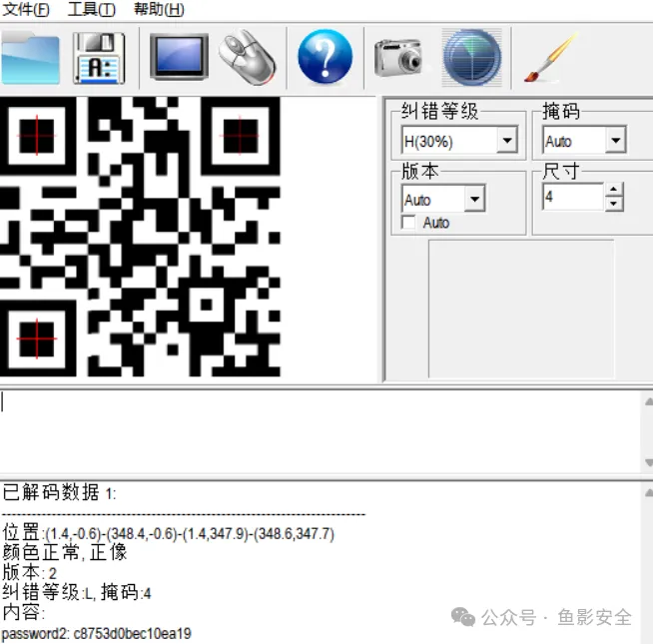Open the 纠错等级 H(30%) dropdown

pyautogui.click(x=507, y=141)
